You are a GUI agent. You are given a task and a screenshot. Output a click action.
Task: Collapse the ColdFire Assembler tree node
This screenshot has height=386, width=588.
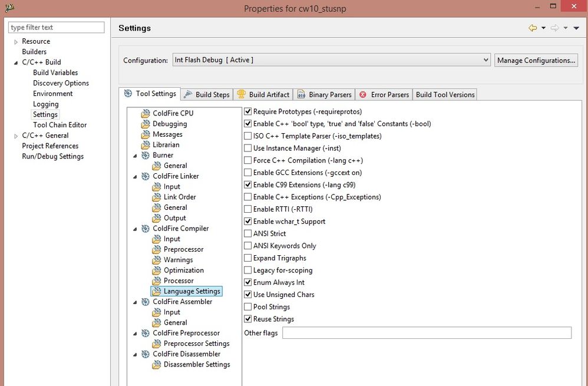point(136,302)
